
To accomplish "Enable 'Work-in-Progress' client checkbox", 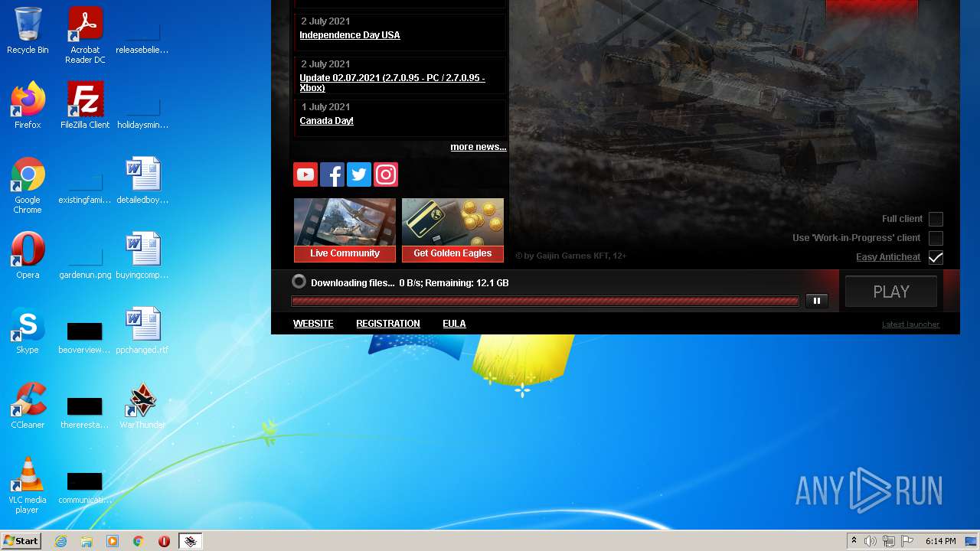I will (x=936, y=238).
